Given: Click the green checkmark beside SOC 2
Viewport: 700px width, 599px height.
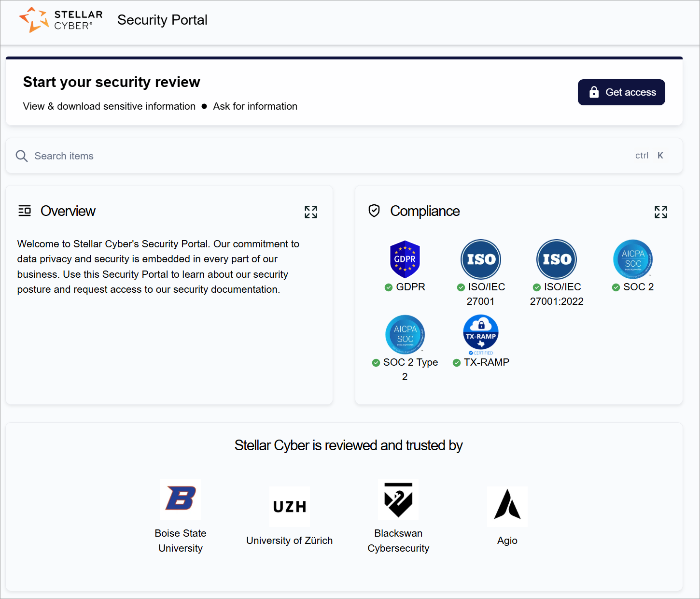Looking at the screenshot, I should coord(616,287).
